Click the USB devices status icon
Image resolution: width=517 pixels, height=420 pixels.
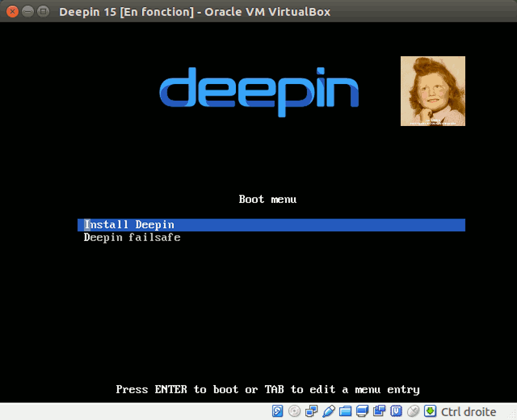click(328, 411)
